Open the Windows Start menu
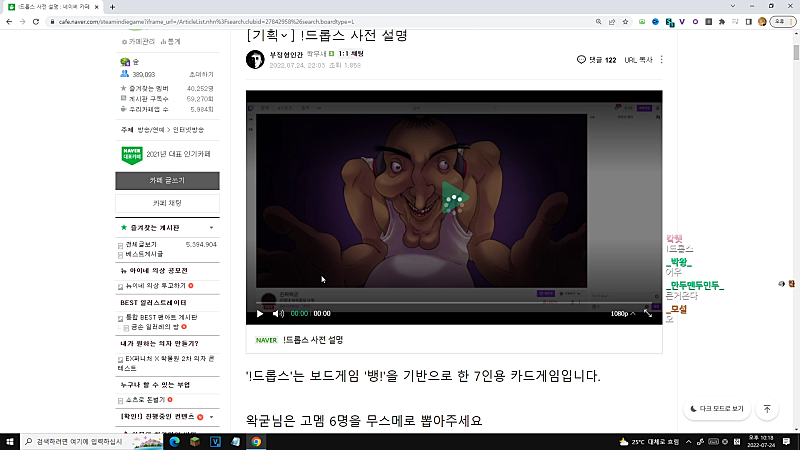Screen dimensions: 800x450 point(10,442)
